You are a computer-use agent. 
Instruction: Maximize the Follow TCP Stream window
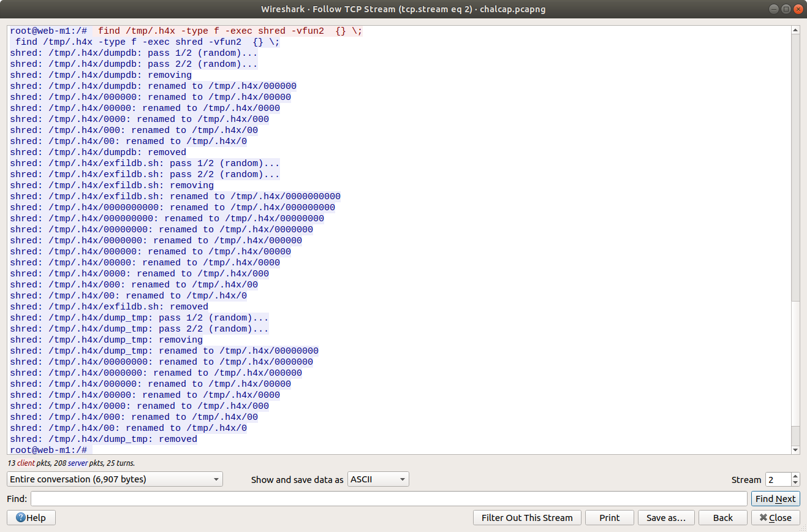point(786,9)
